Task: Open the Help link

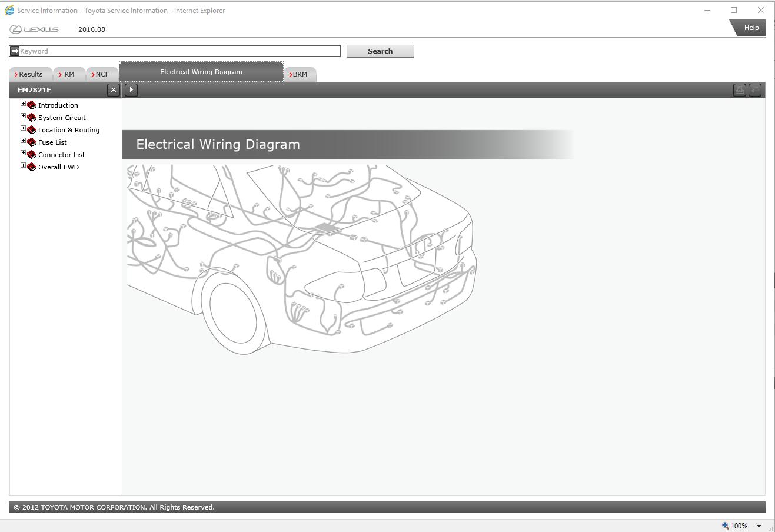Action: pos(751,28)
